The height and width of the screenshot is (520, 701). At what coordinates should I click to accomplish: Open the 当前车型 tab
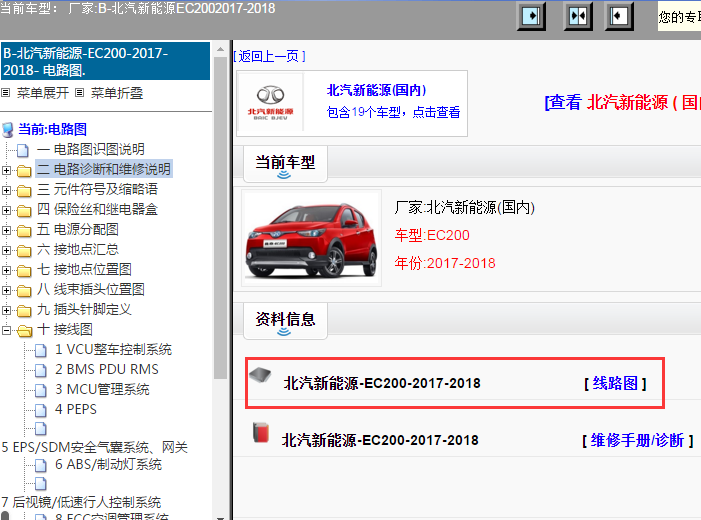(285, 164)
